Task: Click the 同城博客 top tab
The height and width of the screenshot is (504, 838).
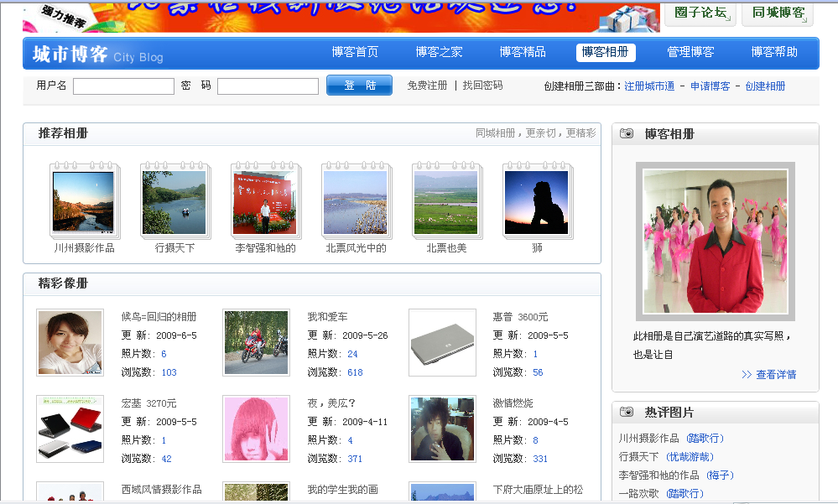Action: 778,13
